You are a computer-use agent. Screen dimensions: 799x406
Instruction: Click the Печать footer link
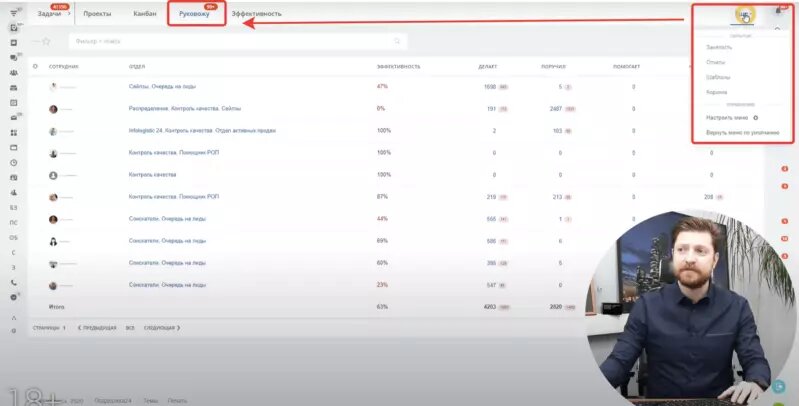coord(177,401)
